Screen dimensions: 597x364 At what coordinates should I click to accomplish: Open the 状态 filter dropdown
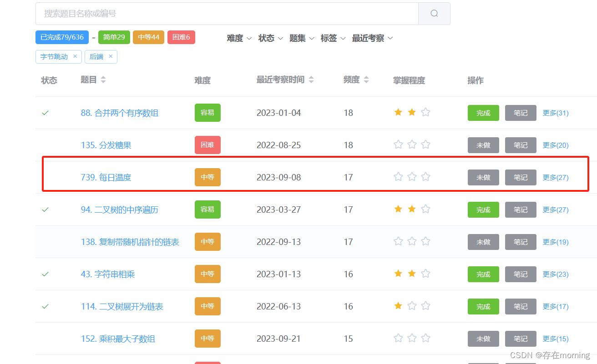(x=271, y=38)
